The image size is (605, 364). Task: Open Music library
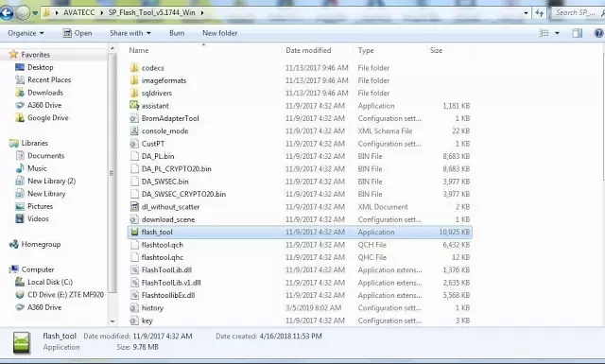[x=37, y=168]
